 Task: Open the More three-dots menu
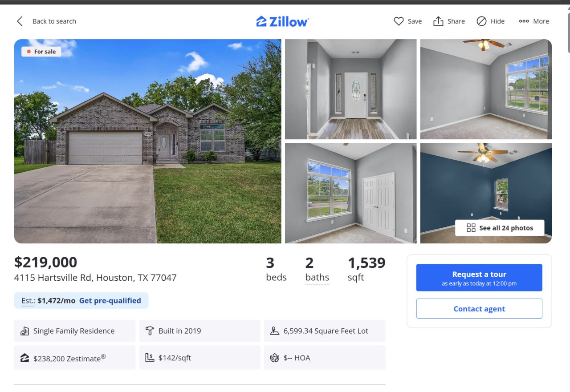(x=534, y=21)
